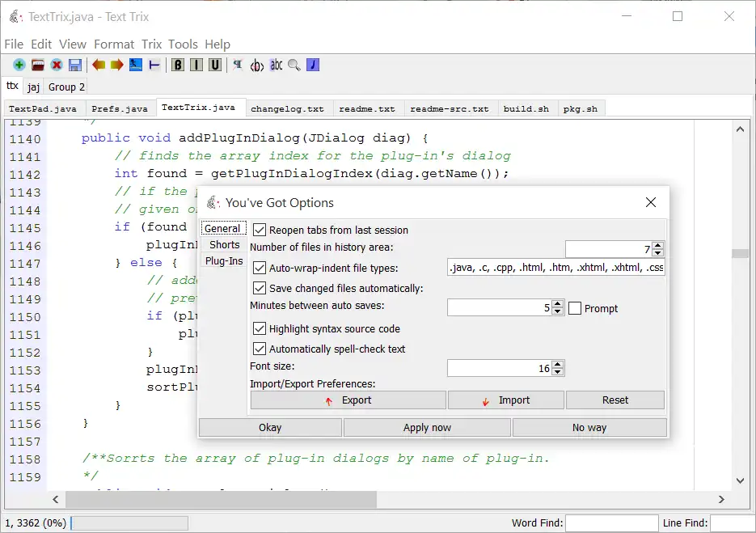This screenshot has width=756, height=533.
Task: Click the Export preferences button
Action: click(x=348, y=400)
